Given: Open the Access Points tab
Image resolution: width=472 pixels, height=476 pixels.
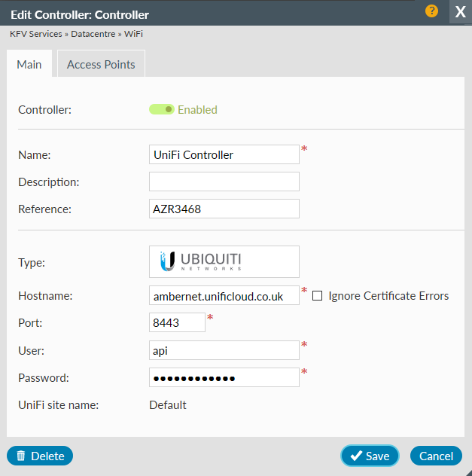Looking at the screenshot, I should pos(101,64).
